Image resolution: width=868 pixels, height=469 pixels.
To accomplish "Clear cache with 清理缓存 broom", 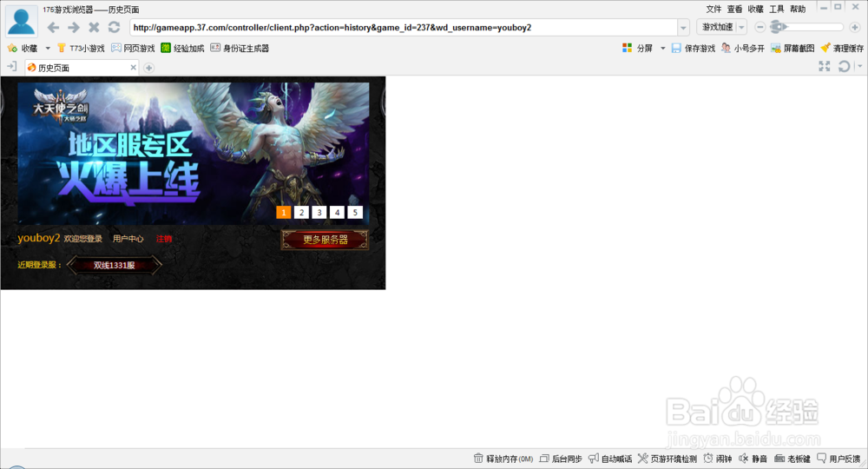I will click(842, 48).
